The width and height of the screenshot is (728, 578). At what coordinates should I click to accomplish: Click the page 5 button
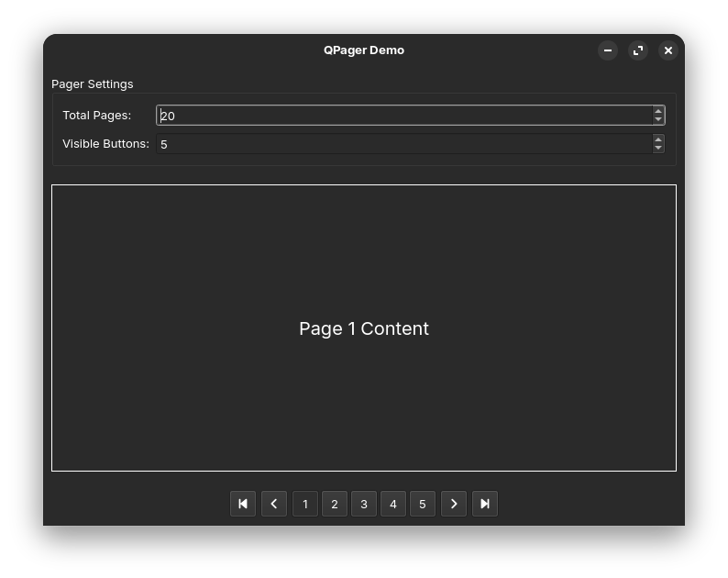coord(423,504)
